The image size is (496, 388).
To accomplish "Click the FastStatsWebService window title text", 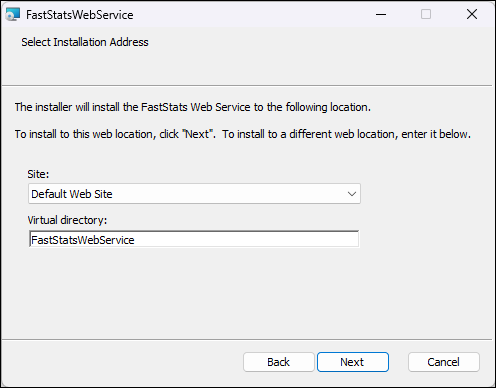I will [x=80, y=15].
